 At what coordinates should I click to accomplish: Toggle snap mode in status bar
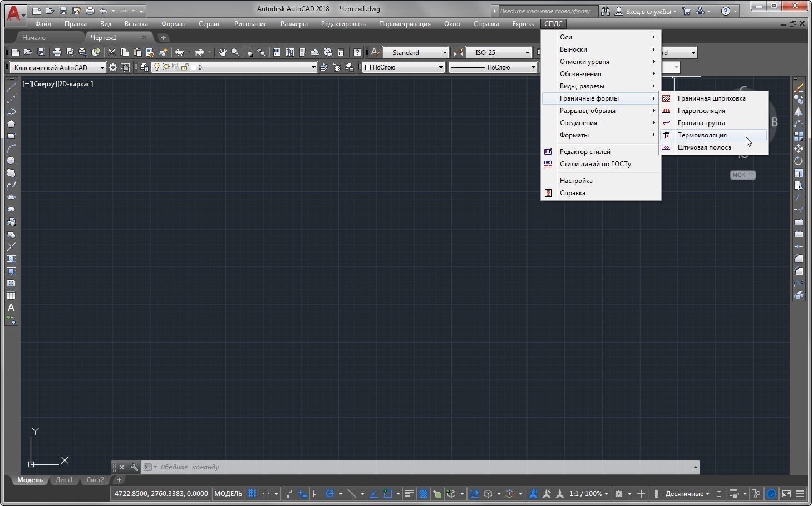pyautogui.click(x=265, y=493)
